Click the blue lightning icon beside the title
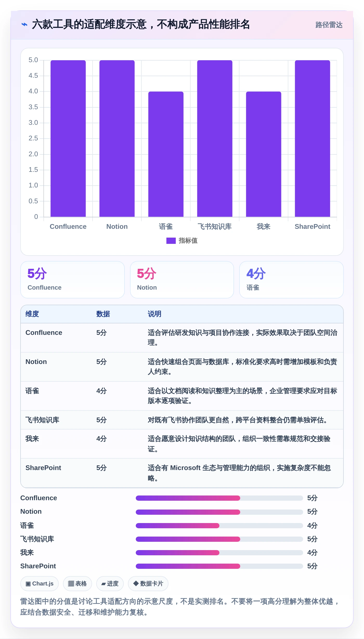Viewport: 364px width, 639px height. coord(24,25)
